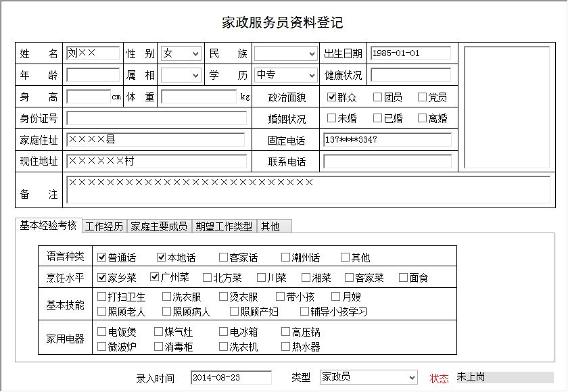Image resolution: width=568 pixels, height=392 pixels.
Task: Switch to the 基本经验考核 tab
Action: 48,226
